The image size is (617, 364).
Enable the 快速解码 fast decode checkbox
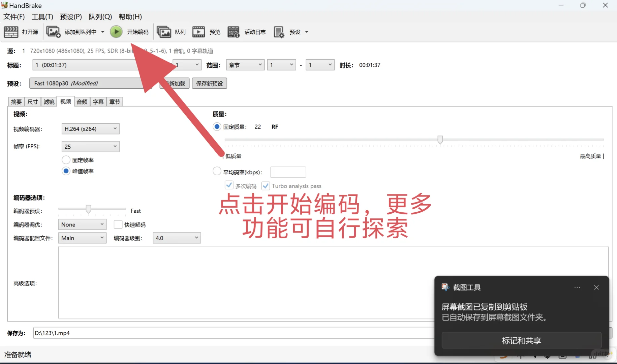tap(118, 224)
